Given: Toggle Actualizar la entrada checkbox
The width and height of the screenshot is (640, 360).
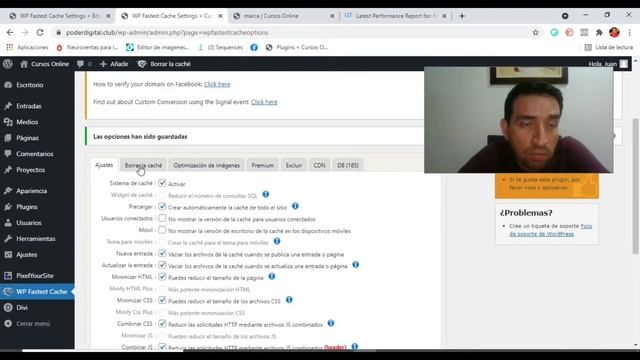Looking at the screenshot, I should (x=162, y=265).
